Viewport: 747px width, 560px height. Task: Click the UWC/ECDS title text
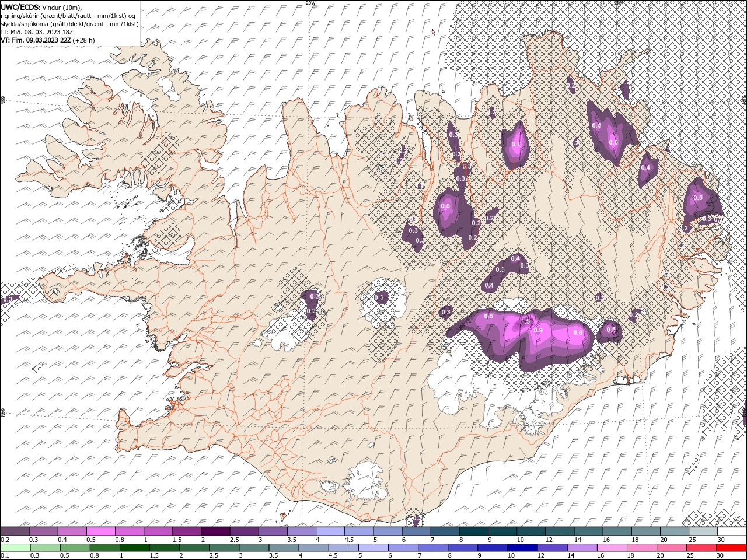pos(20,6)
